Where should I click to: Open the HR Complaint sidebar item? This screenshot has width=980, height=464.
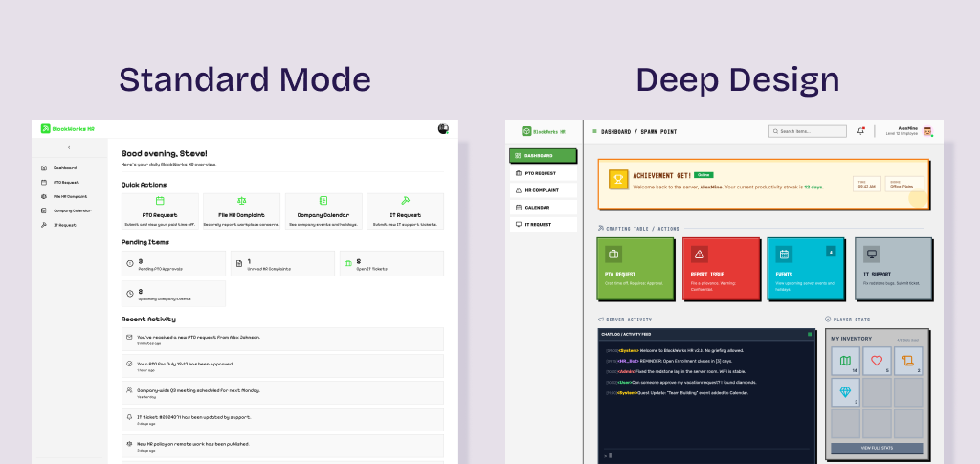coord(543,190)
